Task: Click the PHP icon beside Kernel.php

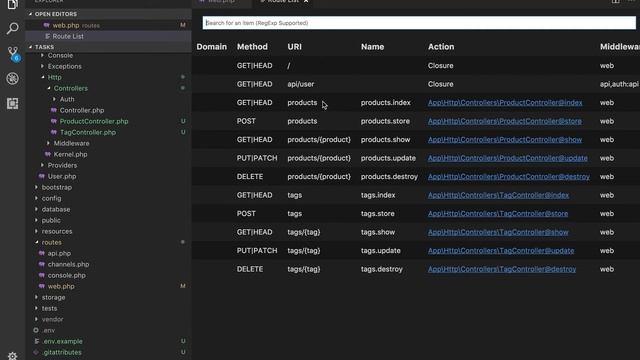Action: pyautogui.click(x=48, y=154)
